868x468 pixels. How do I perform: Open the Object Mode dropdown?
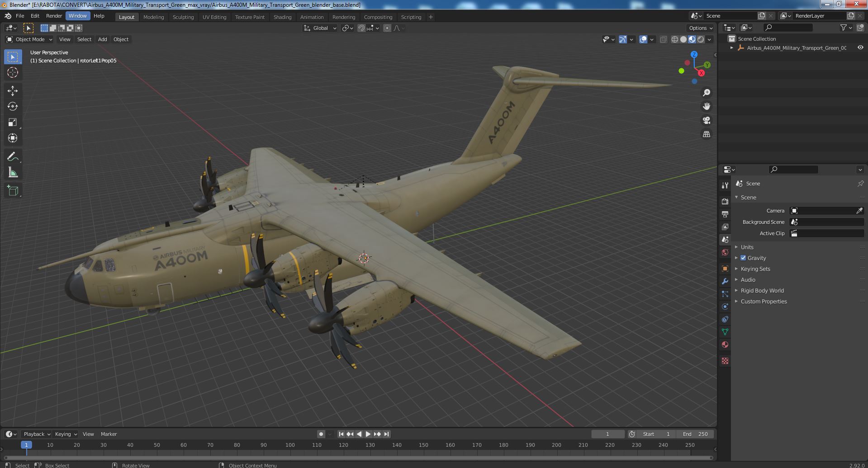(29, 39)
